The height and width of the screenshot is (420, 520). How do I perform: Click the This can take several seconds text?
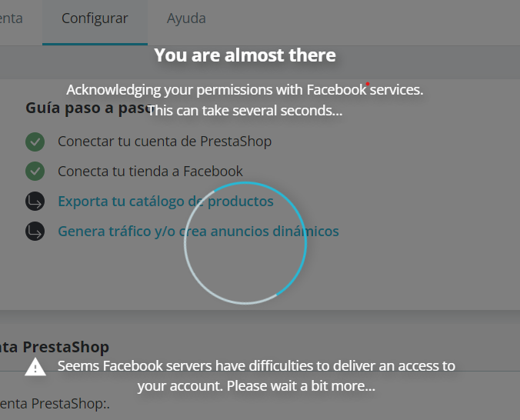(245, 111)
